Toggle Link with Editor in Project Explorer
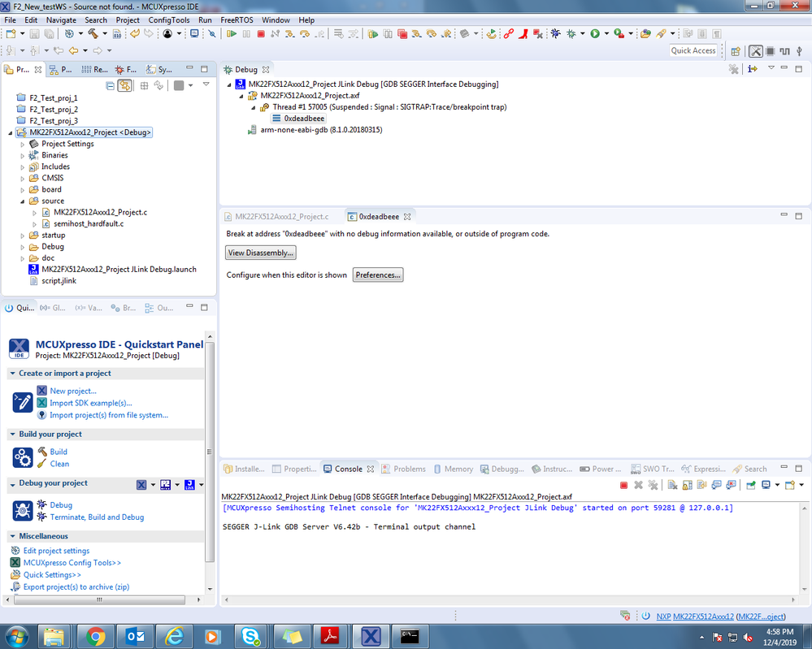The image size is (812, 649). pos(125,85)
